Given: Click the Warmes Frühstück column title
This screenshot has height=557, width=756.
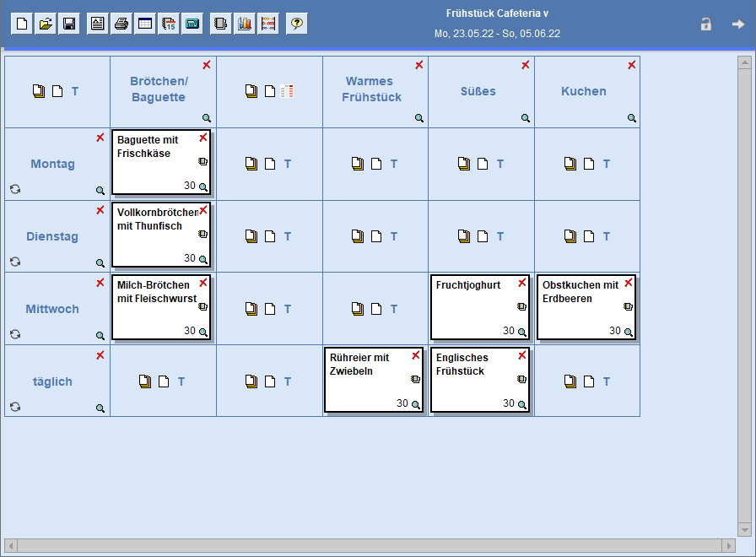Looking at the screenshot, I should [x=371, y=89].
